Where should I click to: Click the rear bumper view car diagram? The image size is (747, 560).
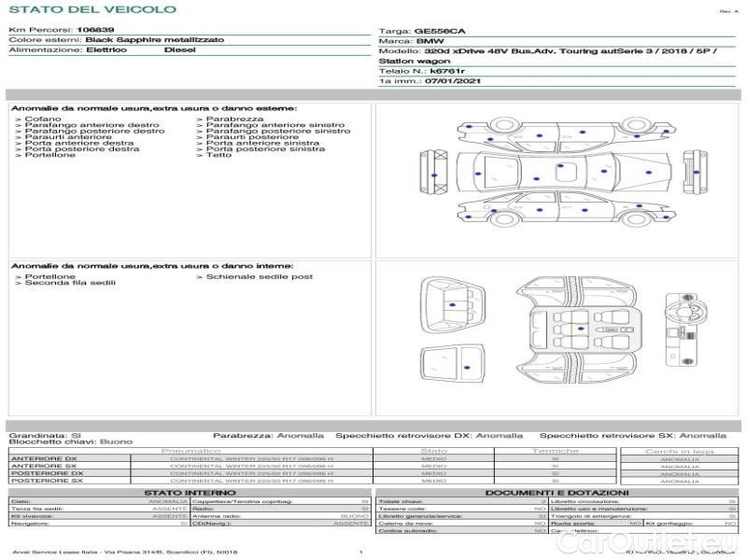(x=696, y=171)
